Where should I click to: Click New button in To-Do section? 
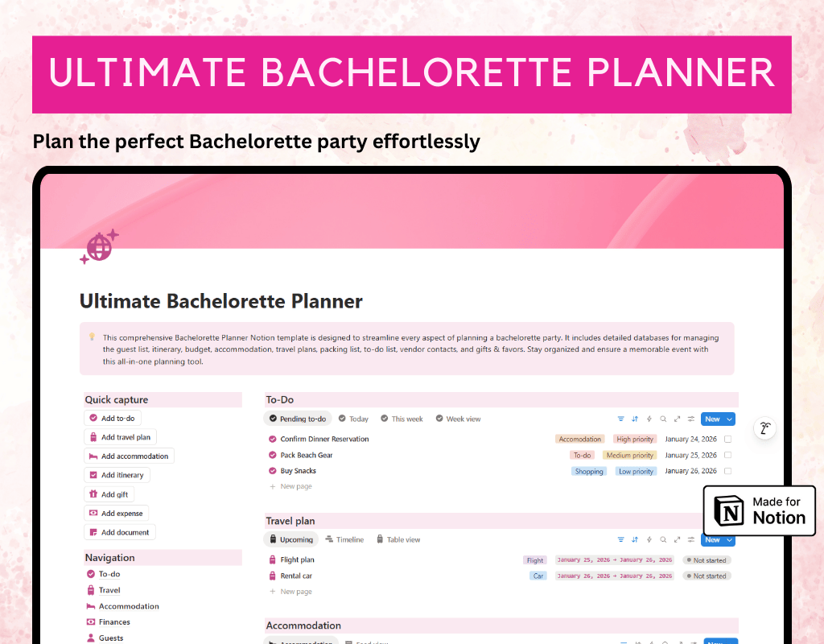tap(713, 419)
